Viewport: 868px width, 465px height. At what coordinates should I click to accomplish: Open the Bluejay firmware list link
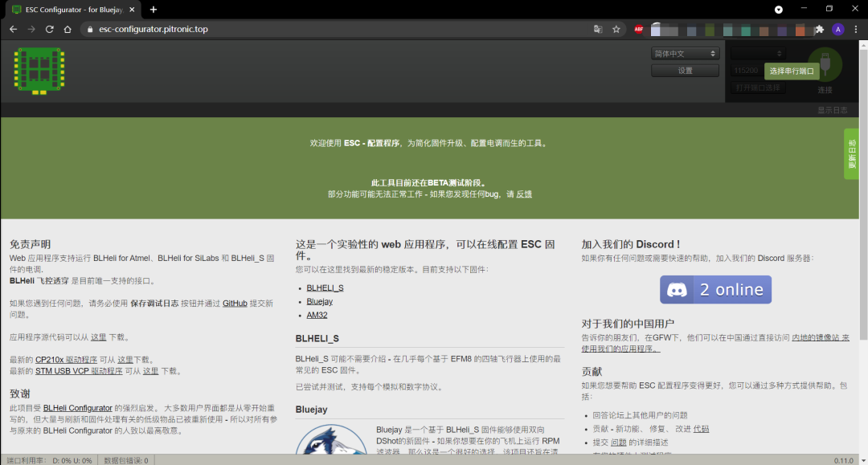tap(319, 301)
